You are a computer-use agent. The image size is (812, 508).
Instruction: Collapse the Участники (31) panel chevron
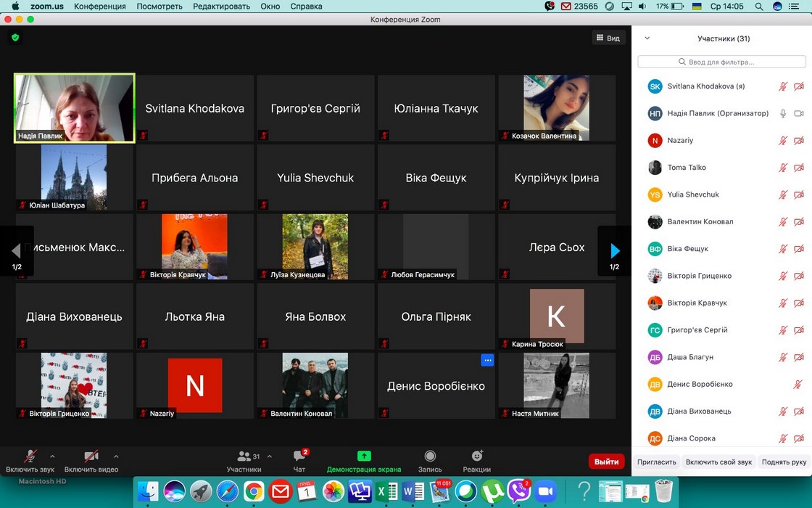point(647,38)
